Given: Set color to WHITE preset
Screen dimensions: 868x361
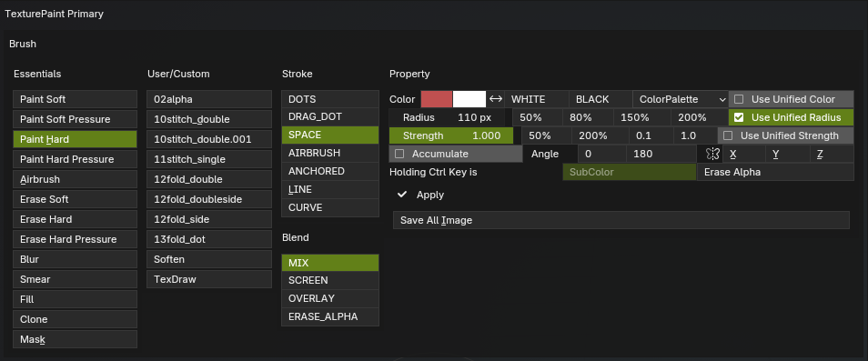Looking at the screenshot, I should coord(537,99).
